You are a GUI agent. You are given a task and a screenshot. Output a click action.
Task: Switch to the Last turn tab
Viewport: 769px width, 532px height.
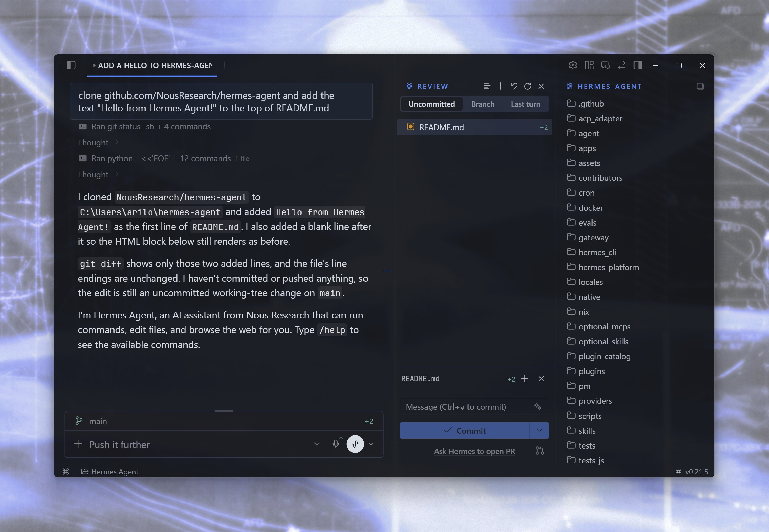point(525,104)
